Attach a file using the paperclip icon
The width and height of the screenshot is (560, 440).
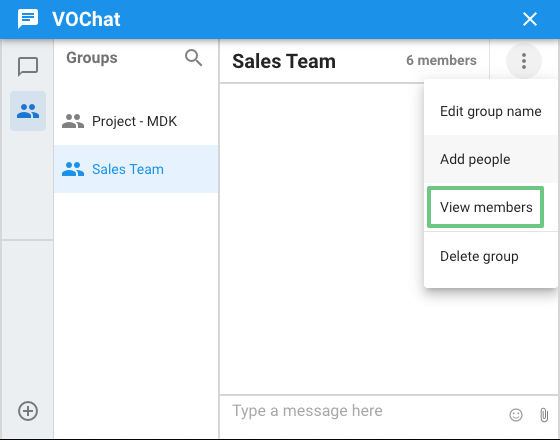[544, 415]
